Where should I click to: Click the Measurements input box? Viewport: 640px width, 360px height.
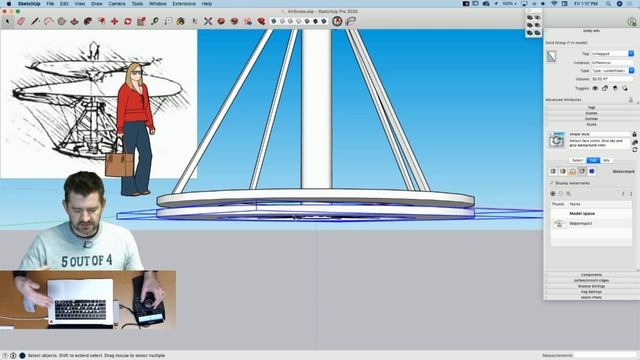click(x=605, y=356)
